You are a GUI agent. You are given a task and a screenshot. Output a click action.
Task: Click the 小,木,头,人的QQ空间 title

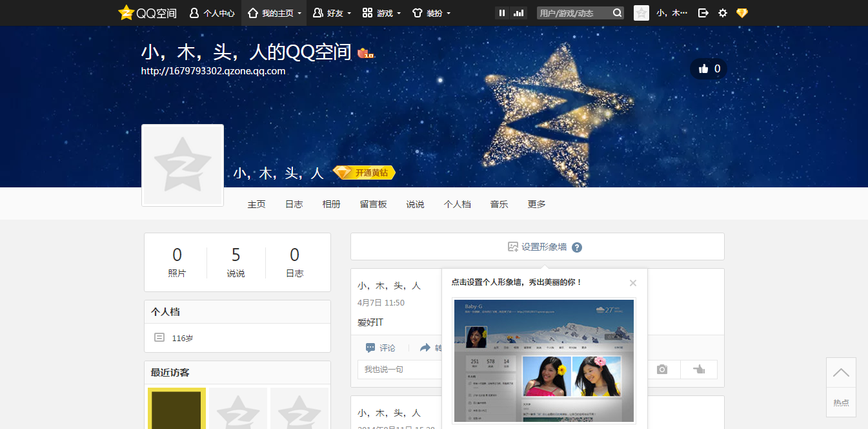click(x=246, y=52)
